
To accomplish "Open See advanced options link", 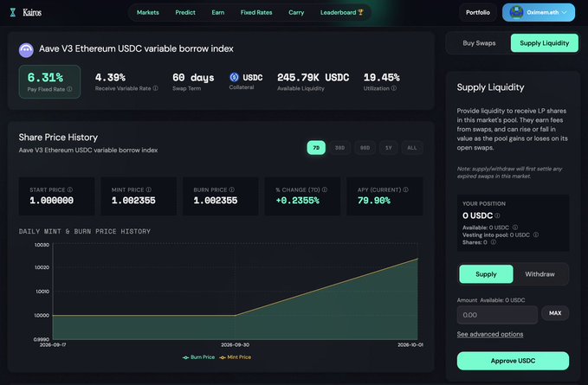I will [490, 334].
